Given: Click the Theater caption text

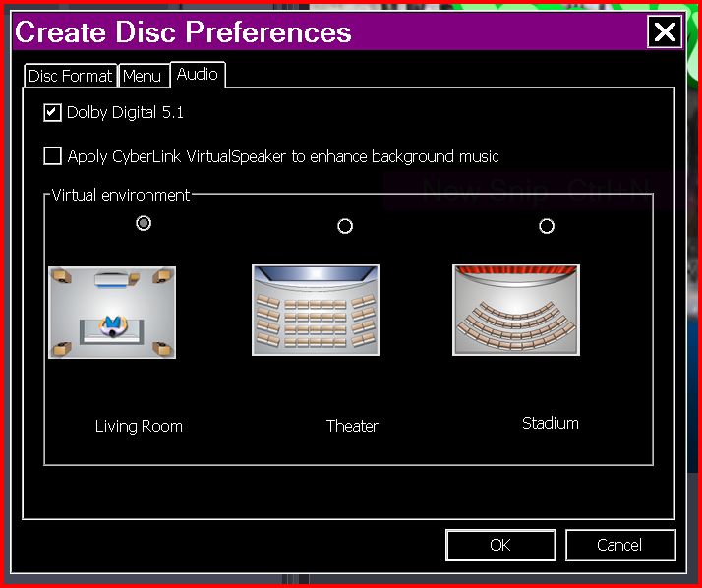Looking at the screenshot, I should coord(352,426).
